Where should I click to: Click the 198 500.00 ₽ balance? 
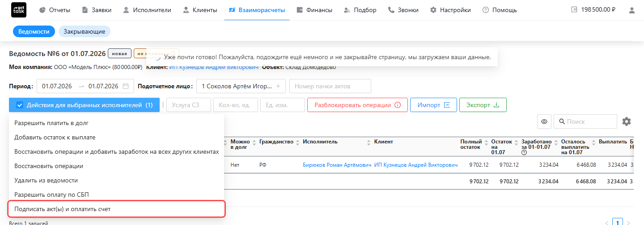(x=593, y=9)
